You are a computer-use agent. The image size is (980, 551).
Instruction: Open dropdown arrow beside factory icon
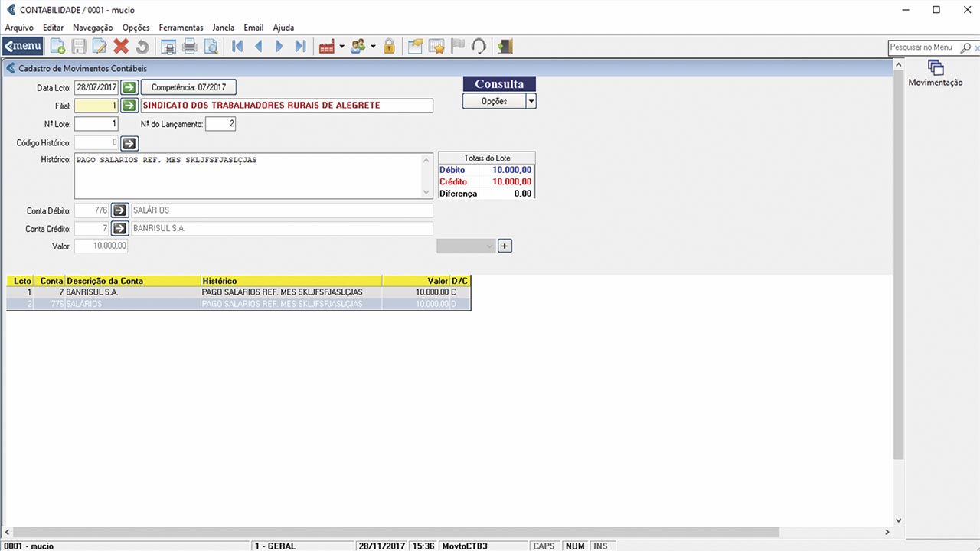[x=341, y=47]
